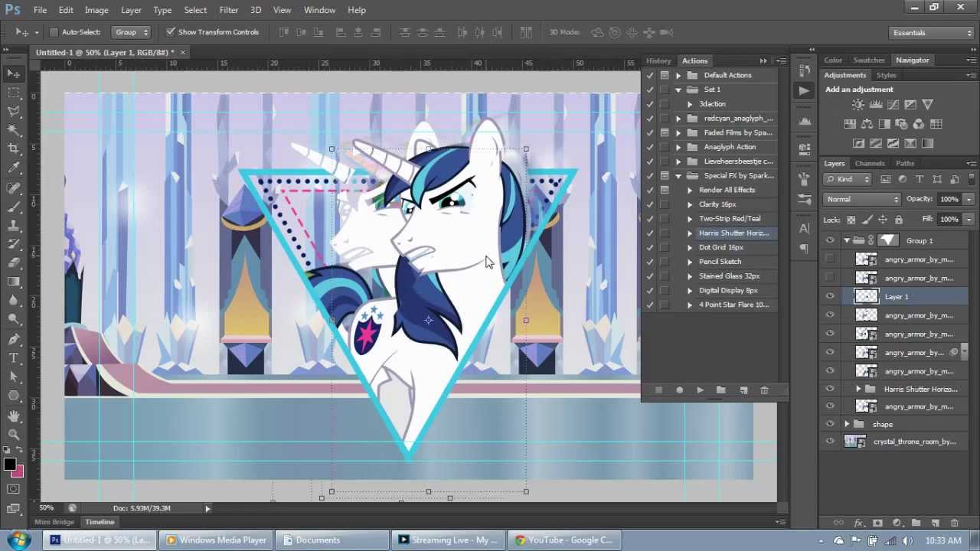Open Windows Media Player from the taskbar
The image size is (980, 551).
(x=217, y=540)
